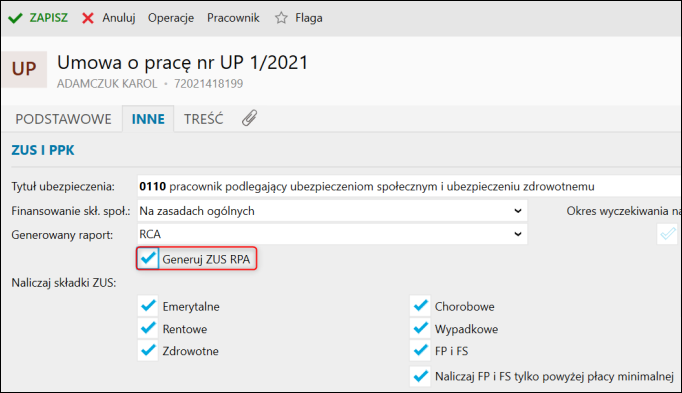Untick the Wypadkowe checkbox

[x=420, y=329]
